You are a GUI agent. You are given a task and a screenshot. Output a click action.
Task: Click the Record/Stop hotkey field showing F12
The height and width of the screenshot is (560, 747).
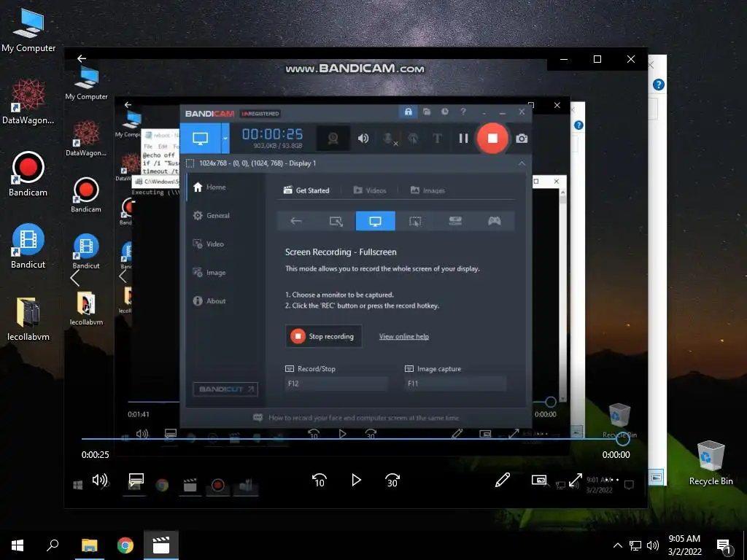click(x=336, y=384)
